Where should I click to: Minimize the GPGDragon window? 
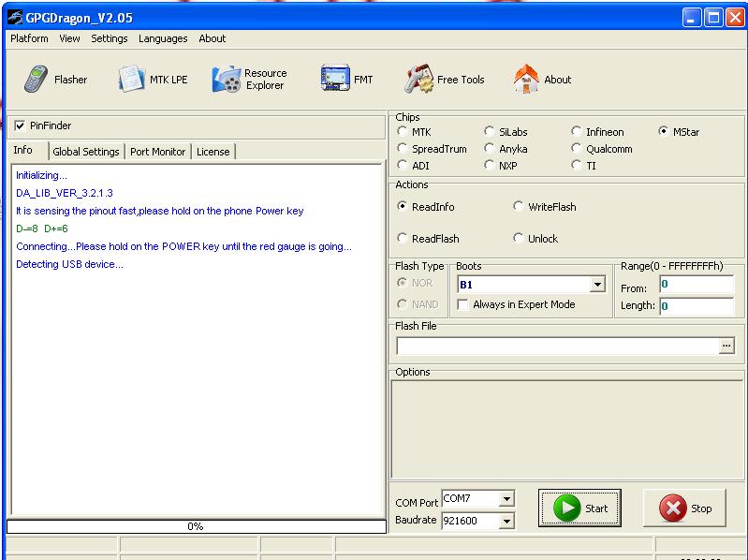click(x=691, y=18)
